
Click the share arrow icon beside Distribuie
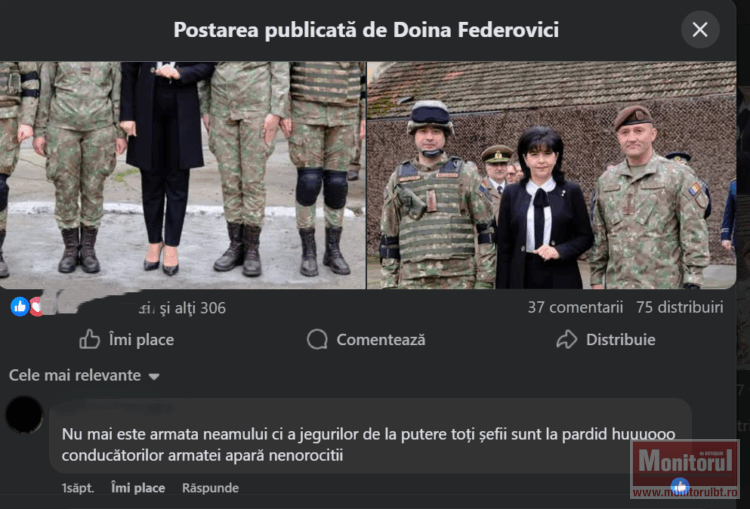coord(567,340)
